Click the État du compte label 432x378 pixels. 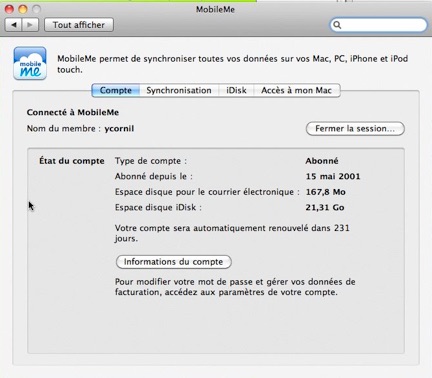pyautogui.click(x=72, y=161)
